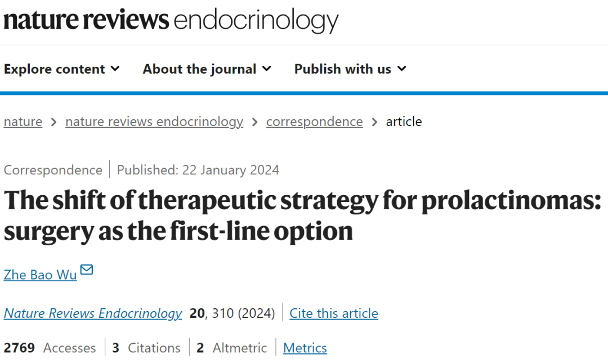608x364 pixels.
Task: Open the Explore content menu
Action: click(62, 69)
